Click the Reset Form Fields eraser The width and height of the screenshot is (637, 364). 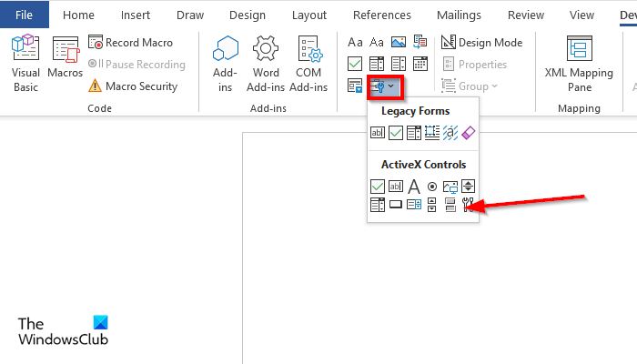click(x=468, y=133)
